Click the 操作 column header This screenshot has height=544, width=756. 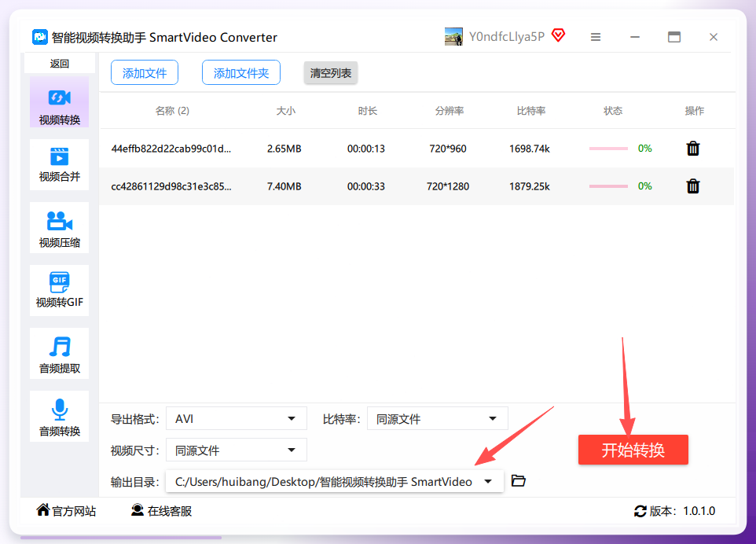click(x=694, y=111)
